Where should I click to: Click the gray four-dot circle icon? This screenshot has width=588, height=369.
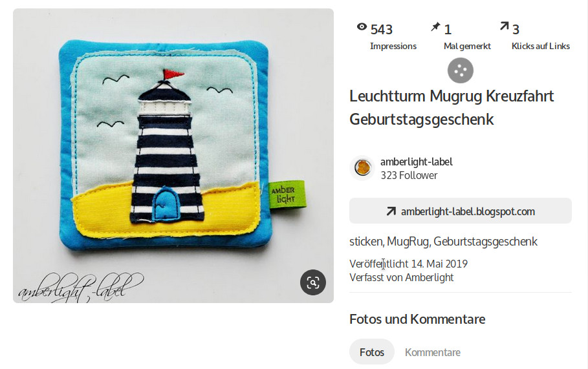click(460, 70)
